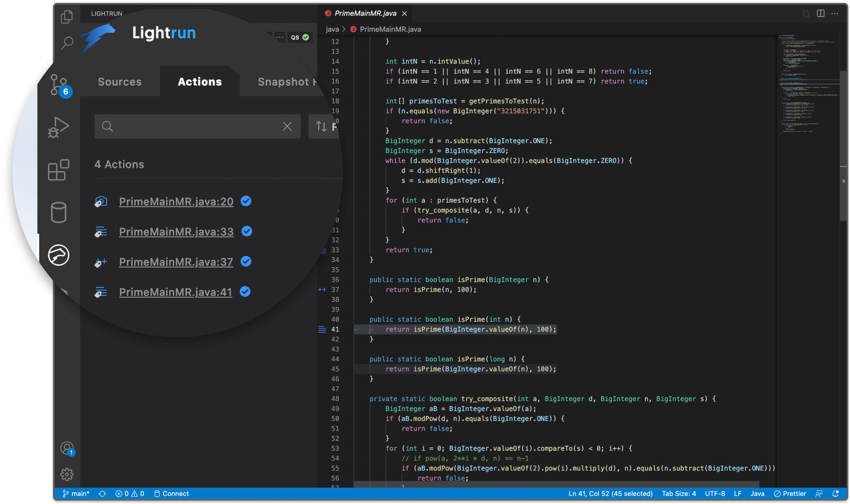Toggle checkmark next to PrimeMainMR.java:20
Viewport: 850px width, 504px height.
tap(246, 201)
